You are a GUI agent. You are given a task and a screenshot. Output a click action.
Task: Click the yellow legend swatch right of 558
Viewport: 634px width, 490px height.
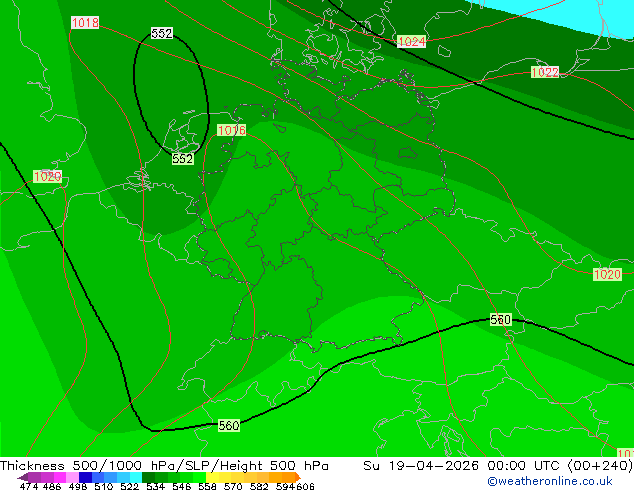click(x=212, y=477)
